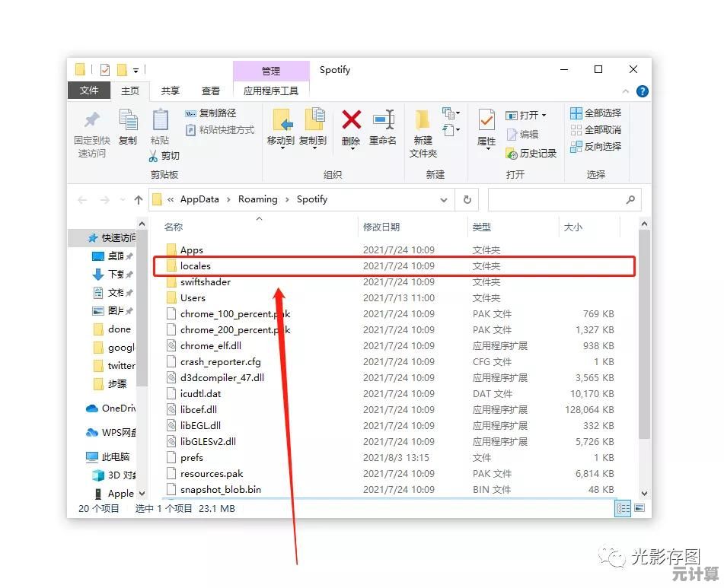Click Copy Path (复制路径)
This screenshot has height=588, width=724.
coord(211,113)
